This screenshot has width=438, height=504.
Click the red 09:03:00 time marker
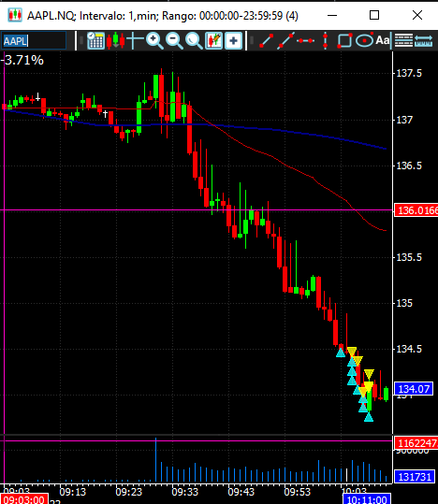(23, 499)
